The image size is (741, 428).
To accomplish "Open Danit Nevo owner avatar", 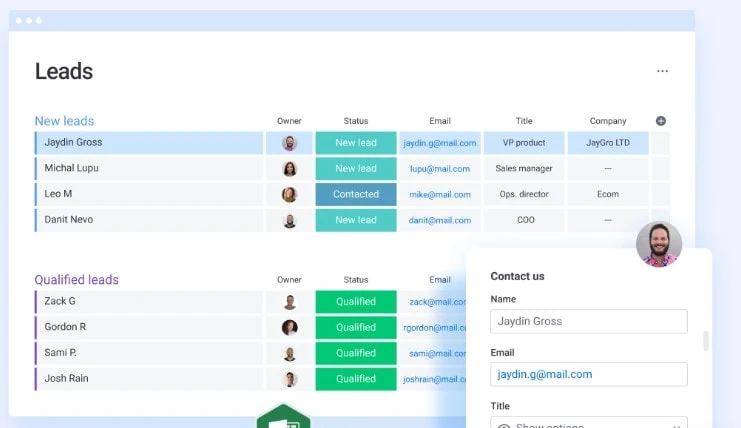I will [x=289, y=220].
